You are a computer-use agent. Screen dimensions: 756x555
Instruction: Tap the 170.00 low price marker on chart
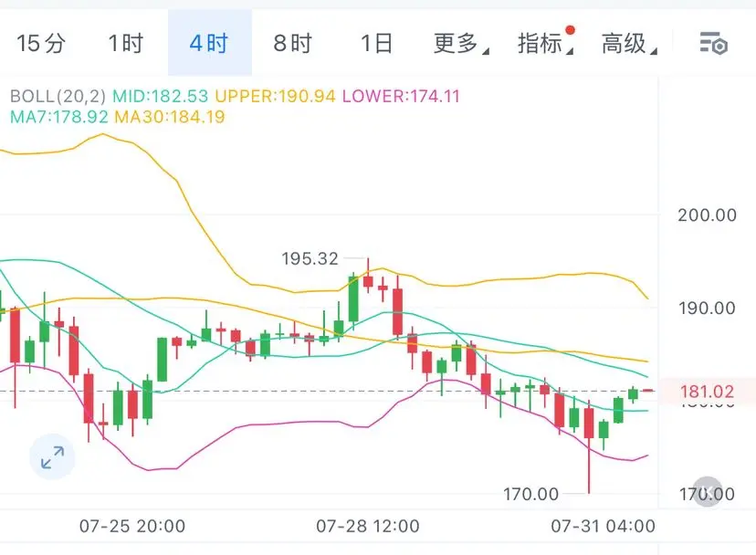point(530,494)
